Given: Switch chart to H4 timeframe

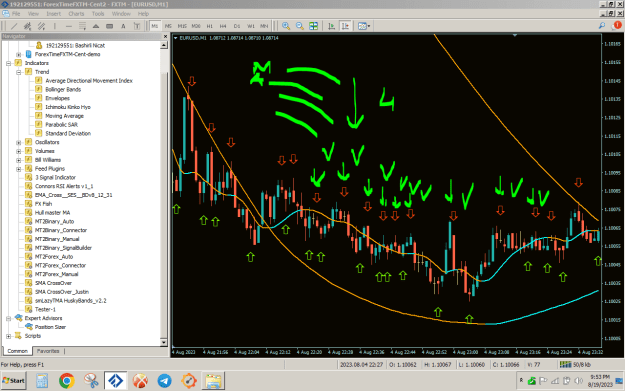Looking at the screenshot, I should coord(223,26).
